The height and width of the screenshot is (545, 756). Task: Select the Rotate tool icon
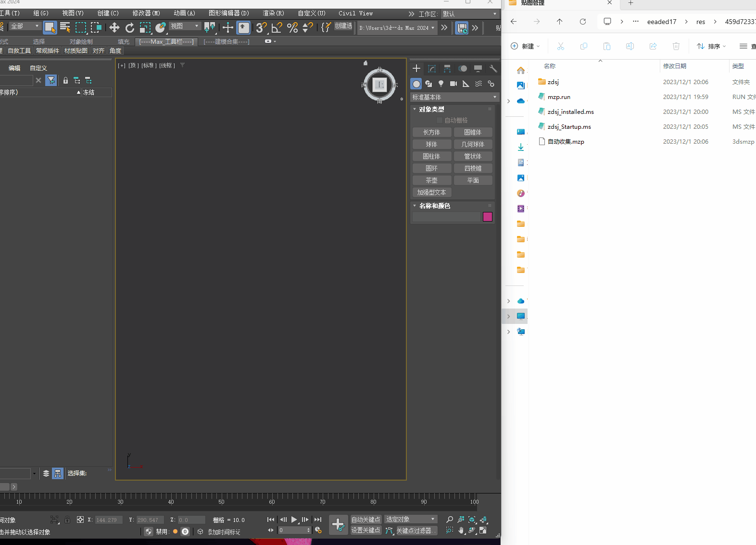[130, 27]
